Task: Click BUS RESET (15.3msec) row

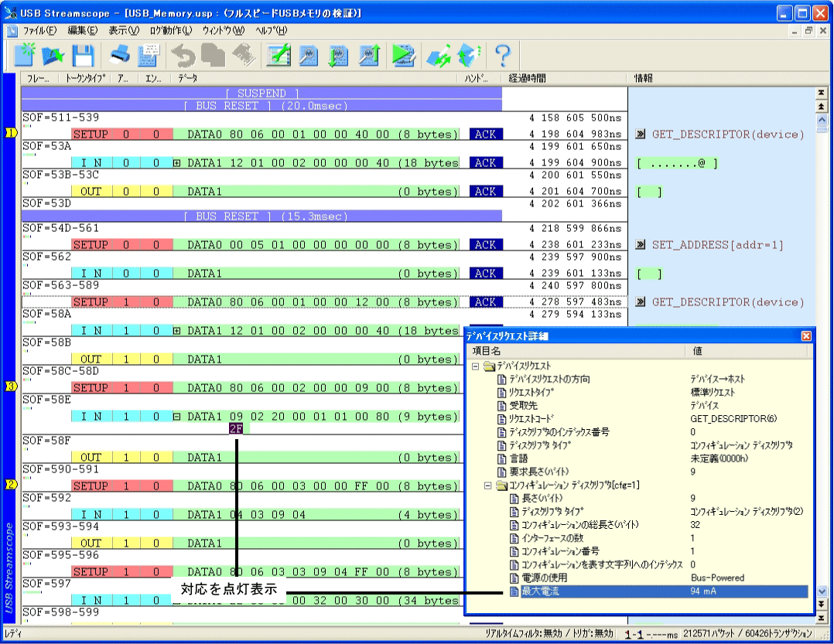Action: click(261, 216)
